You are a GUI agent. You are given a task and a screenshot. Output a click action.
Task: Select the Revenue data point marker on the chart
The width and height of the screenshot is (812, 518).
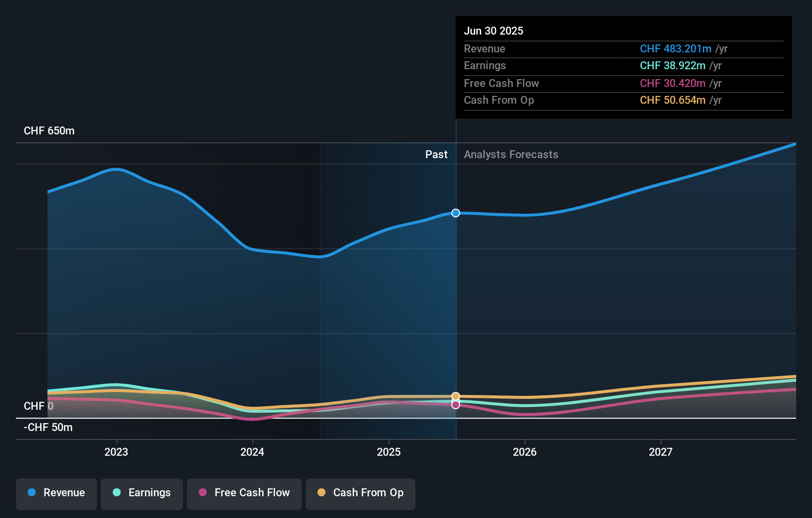tap(455, 213)
